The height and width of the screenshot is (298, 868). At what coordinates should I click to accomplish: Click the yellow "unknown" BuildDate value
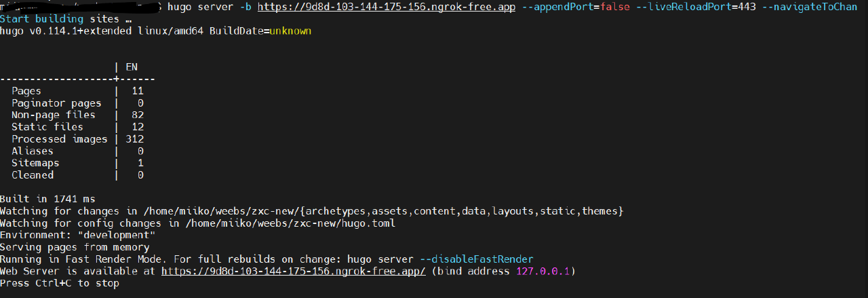(290, 31)
